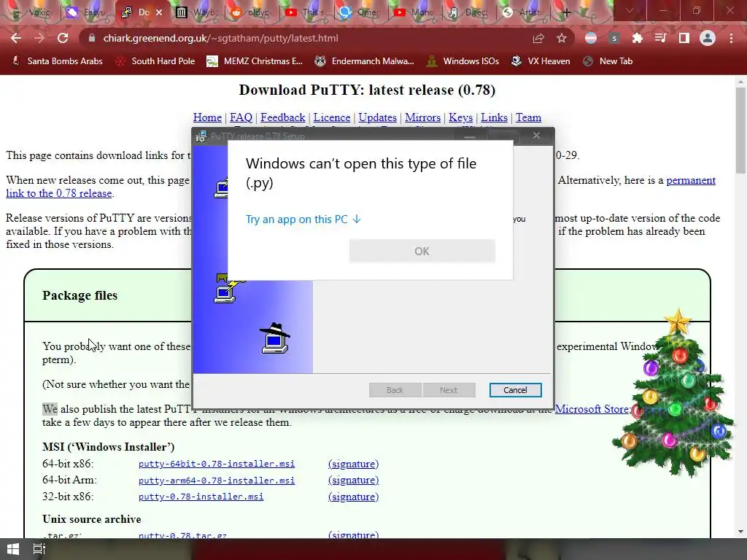
Task: Bookmark this page with the star icon
Action: (562, 38)
